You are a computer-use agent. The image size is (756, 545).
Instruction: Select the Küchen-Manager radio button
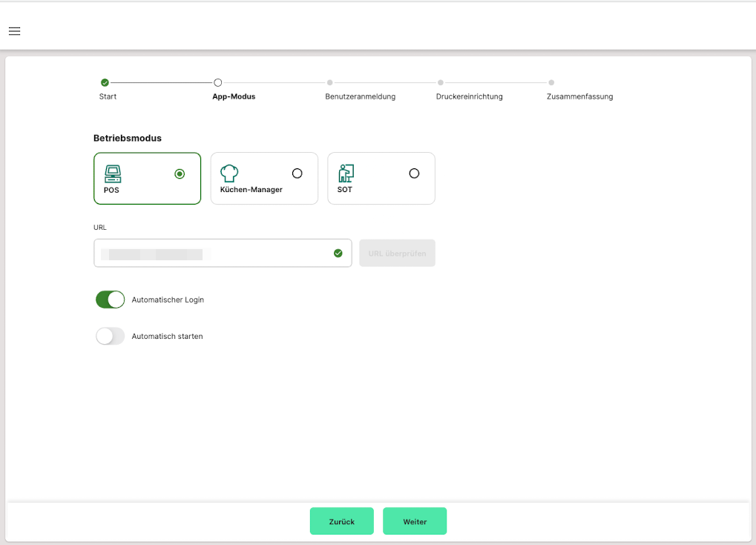pyautogui.click(x=297, y=174)
